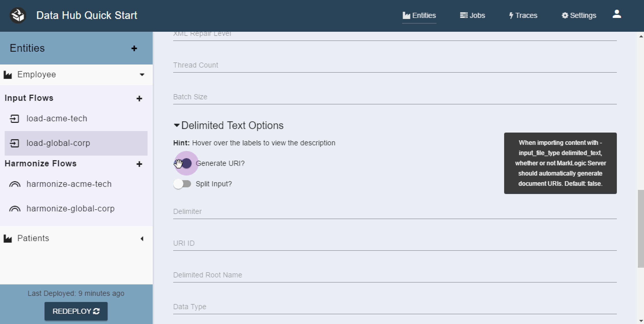Click the Entities menu tab
Viewport: 644px width, 324px height.
[x=419, y=15]
